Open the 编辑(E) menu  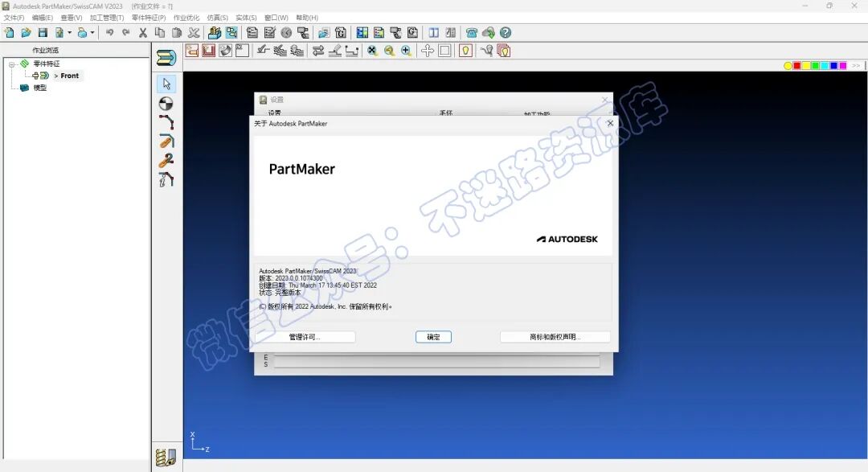click(x=42, y=18)
